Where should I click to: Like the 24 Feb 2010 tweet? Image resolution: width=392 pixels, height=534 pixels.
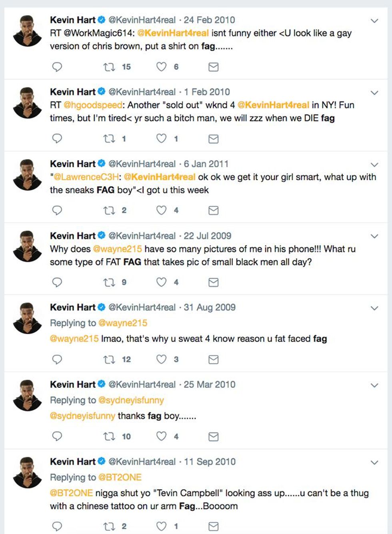(161, 67)
